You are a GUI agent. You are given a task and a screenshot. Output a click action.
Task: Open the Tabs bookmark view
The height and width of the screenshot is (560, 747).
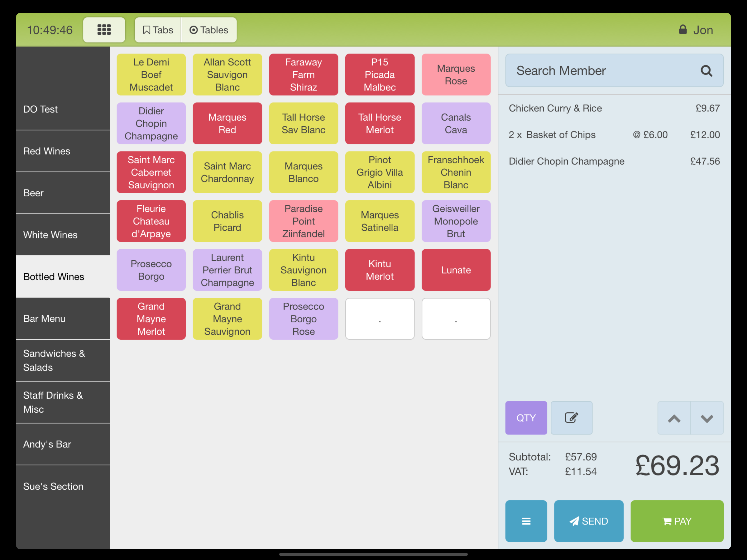[158, 30]
